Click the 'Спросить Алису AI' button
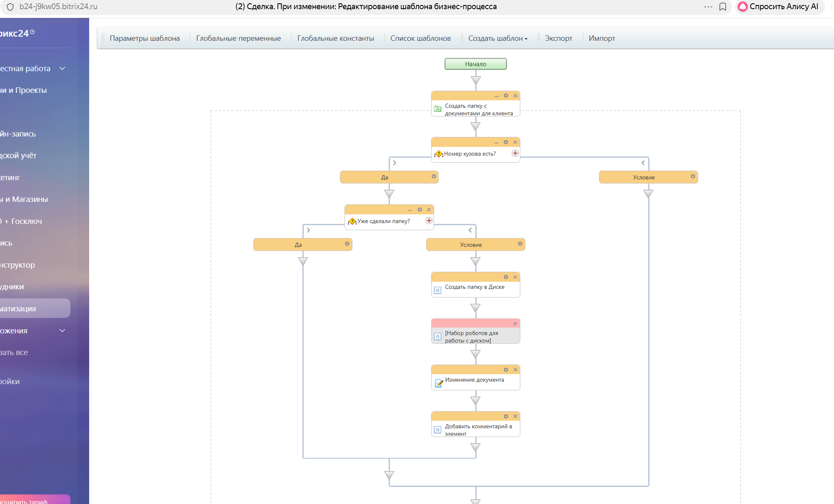This screenshot has height=504, width=834. pyautogui.click(x=778, y=7)
